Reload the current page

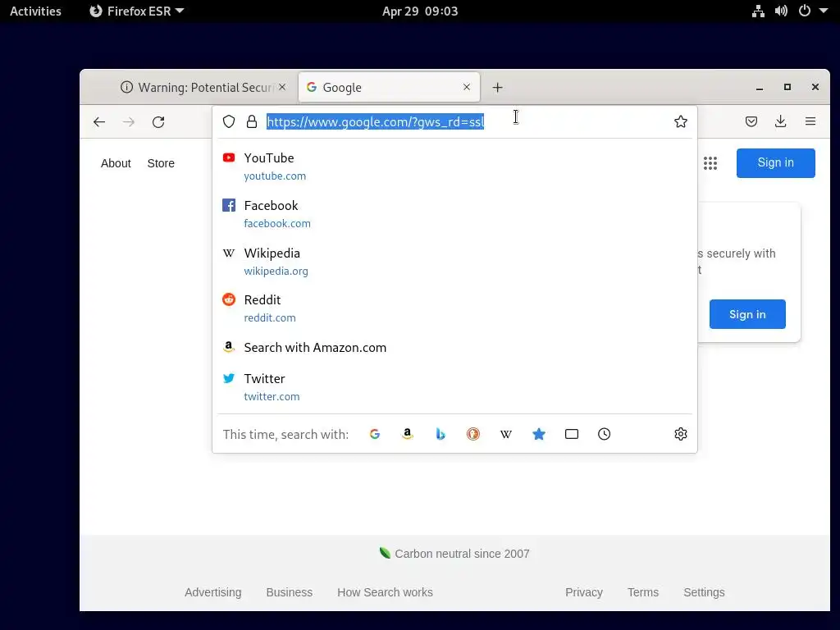pos(158,122)
